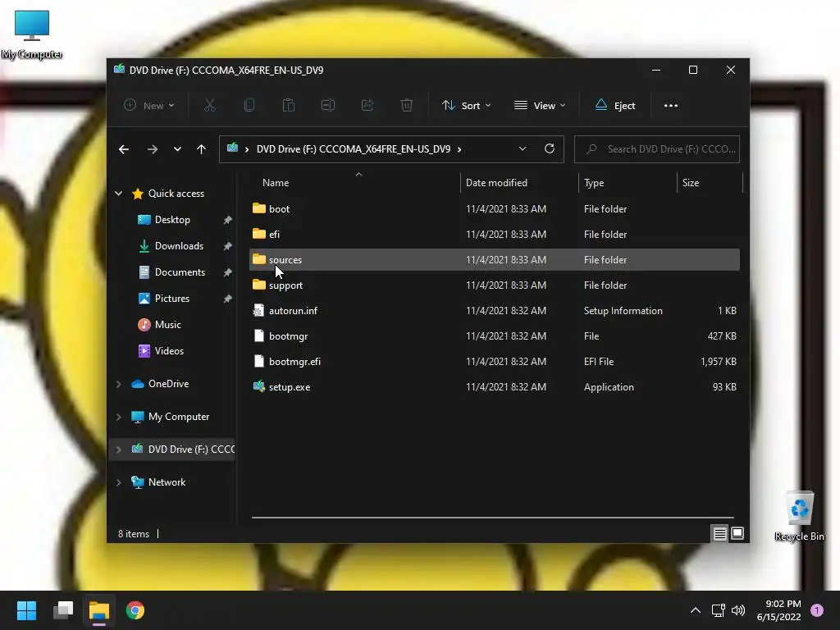The width and height of the screenshot is (840, 630).
Task: Select OneDrive in navigation pane
Action: [167, 384]
